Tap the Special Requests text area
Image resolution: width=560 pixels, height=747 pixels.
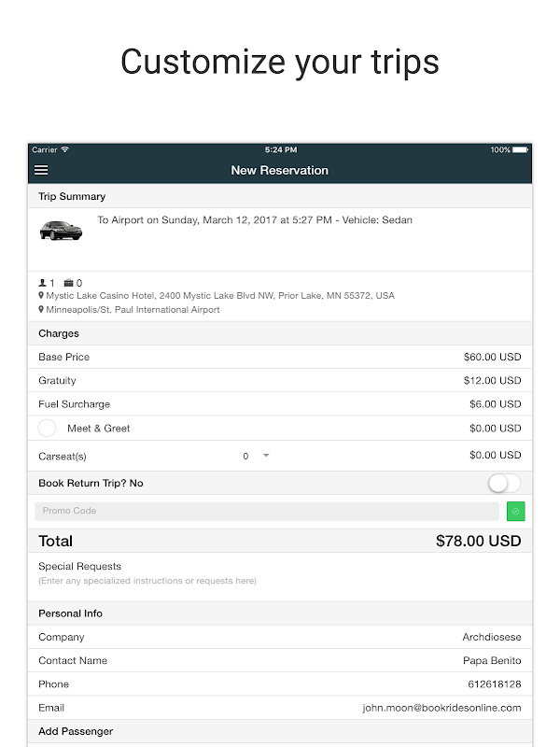[280, 581]
